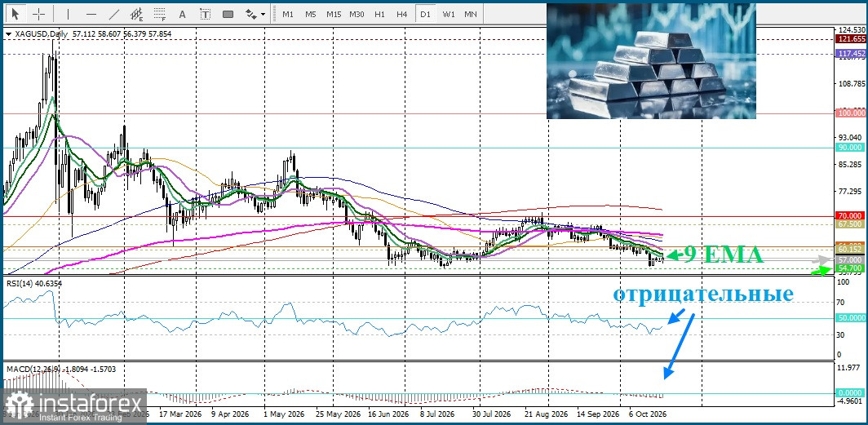Switch chart to H1 timeframe
This screenshot has width=868, height=425.
[x=379, y=15]
